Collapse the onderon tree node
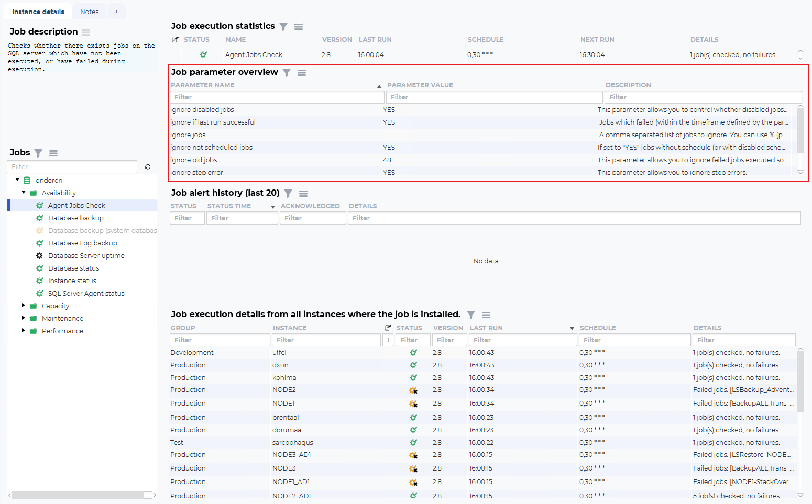 [x=17, y=180]
